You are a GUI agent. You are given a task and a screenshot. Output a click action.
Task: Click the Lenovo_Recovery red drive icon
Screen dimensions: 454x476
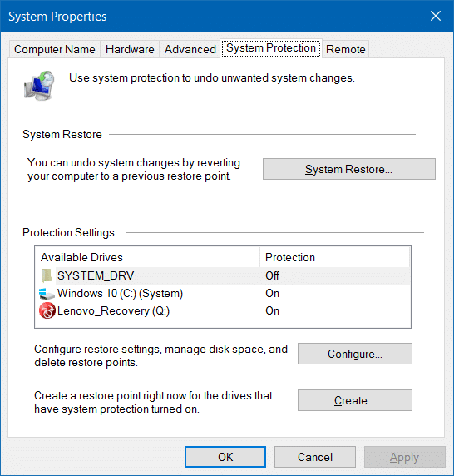coord(47,310)
